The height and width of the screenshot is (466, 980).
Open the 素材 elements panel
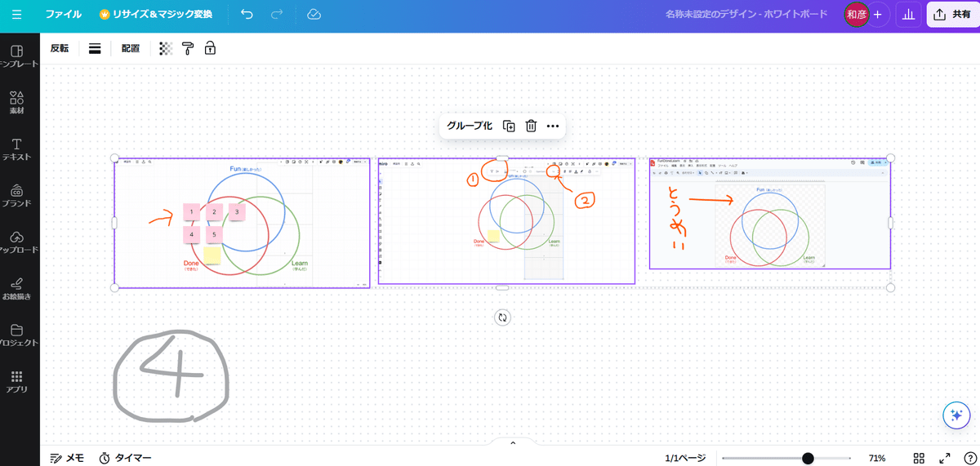(17, 103)
